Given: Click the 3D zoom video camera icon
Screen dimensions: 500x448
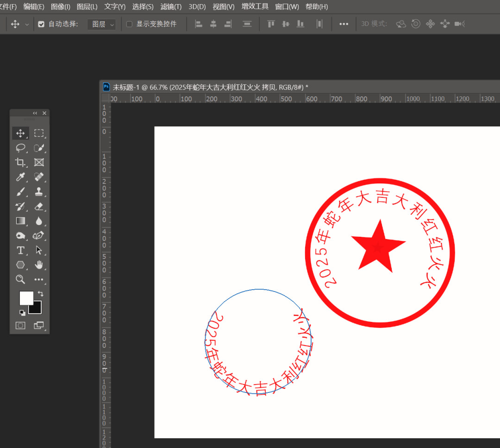Looking at the screenshot, I should tap(460, 24).
